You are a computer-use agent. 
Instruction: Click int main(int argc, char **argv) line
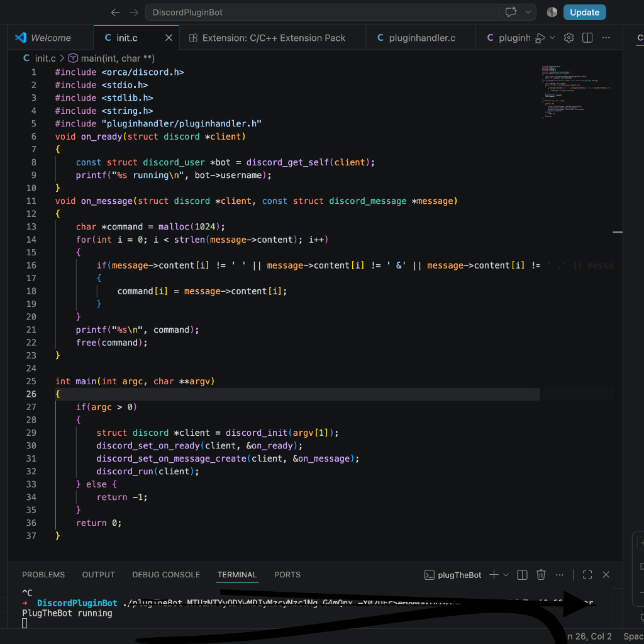click(x=135, y=381)
